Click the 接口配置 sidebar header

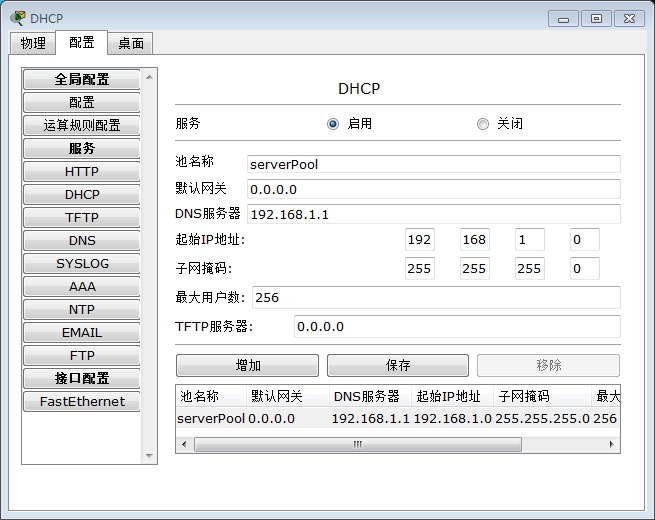coord(82,378)
